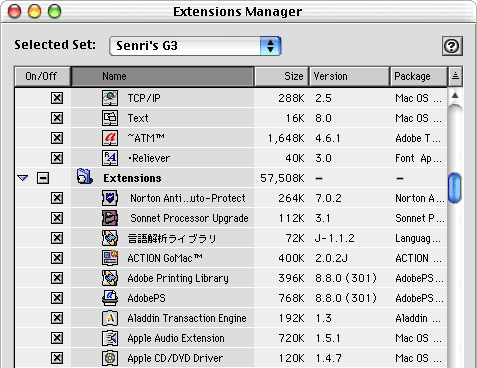Disable the Text control panel checkbox

[57, 118]
